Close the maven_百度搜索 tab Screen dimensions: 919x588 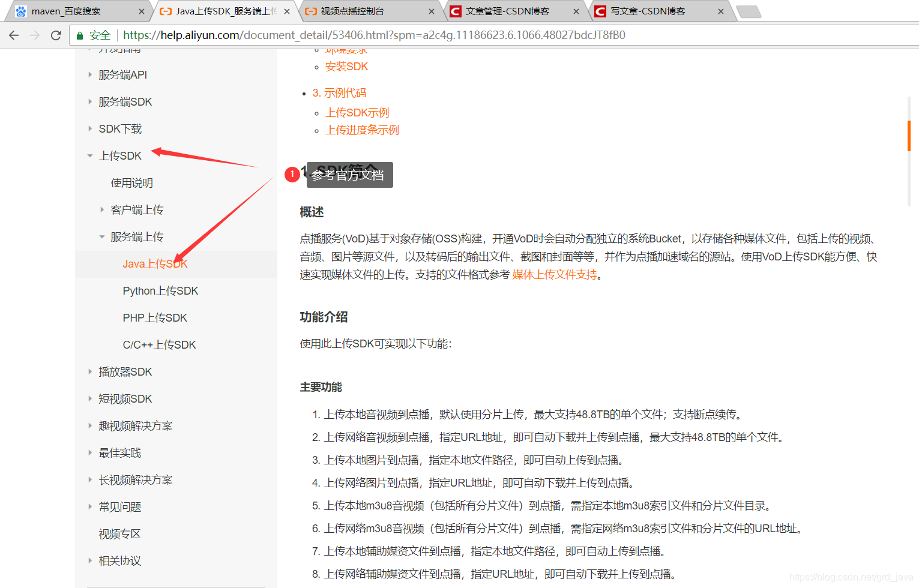(x=142, y=11)
